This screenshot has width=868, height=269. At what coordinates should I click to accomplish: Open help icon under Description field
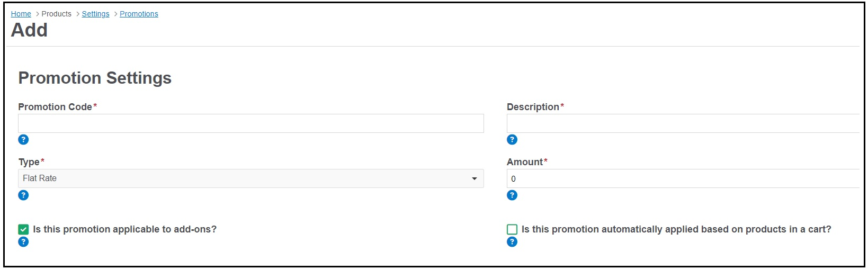point(512,140)
